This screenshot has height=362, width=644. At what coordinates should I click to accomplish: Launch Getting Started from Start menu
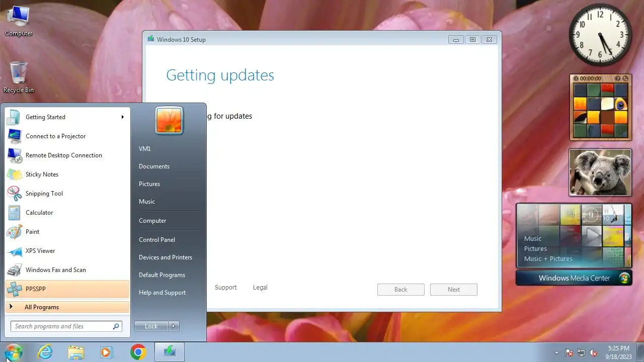pyautogui.click(x=67, y=117)
